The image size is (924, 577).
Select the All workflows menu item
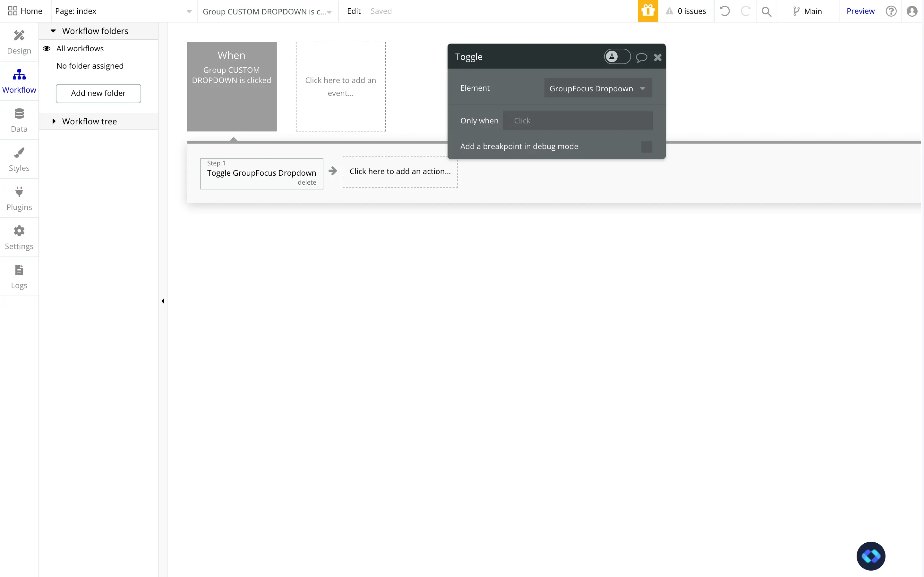coord(80,48)
